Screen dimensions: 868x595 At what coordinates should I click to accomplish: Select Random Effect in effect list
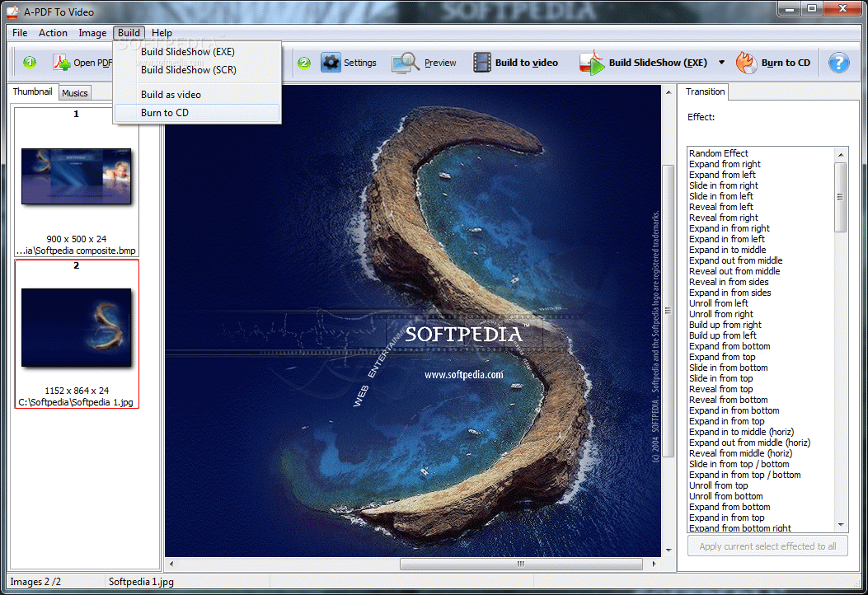[719, 153]
